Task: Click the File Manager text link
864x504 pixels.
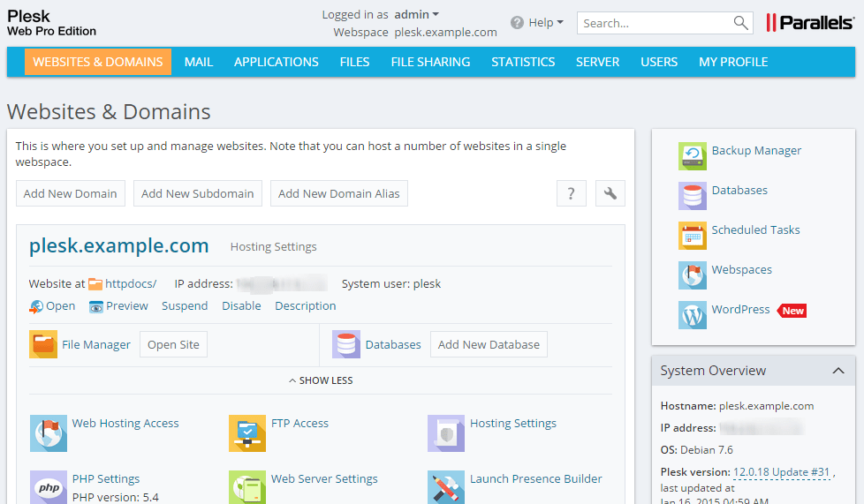Action: 96,345
